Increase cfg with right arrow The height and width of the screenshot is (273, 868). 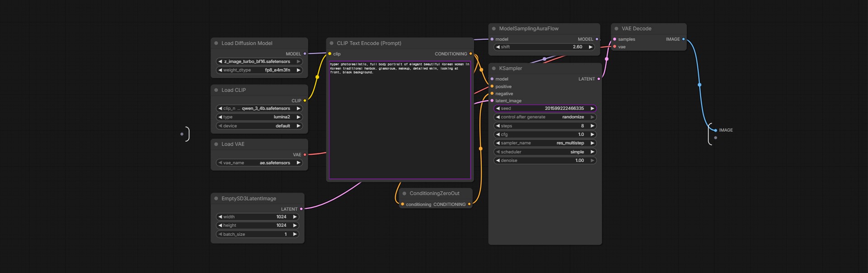coord(592,134)
